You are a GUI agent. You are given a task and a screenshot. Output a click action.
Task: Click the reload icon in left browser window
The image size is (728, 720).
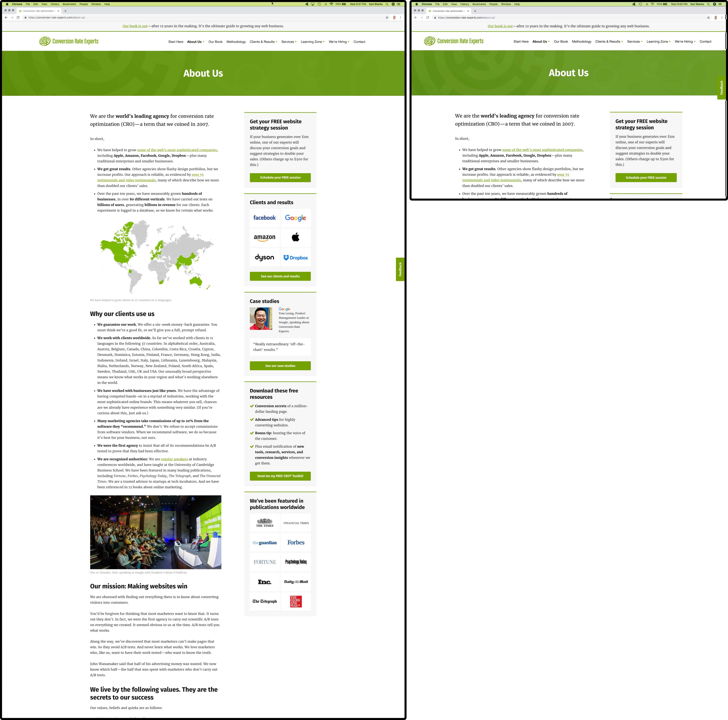[x=18, y=17]
